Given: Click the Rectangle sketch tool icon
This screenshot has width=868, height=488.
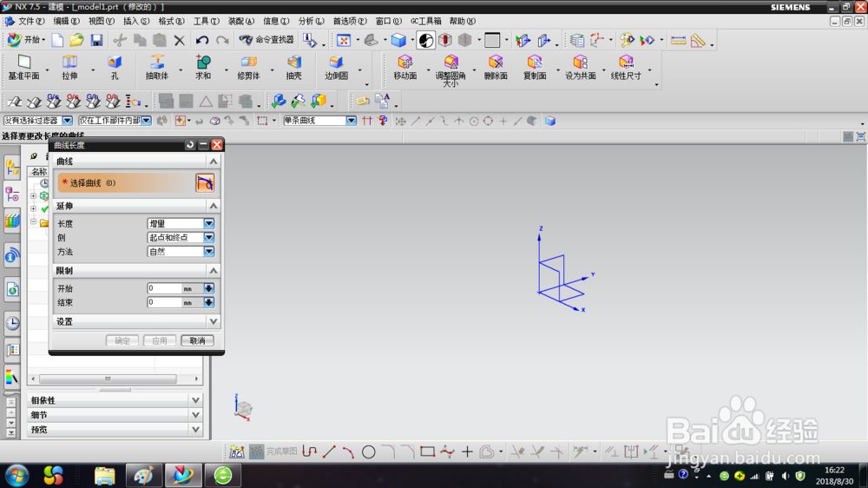Looking at the screenshot, I should [x=427, y=452].
